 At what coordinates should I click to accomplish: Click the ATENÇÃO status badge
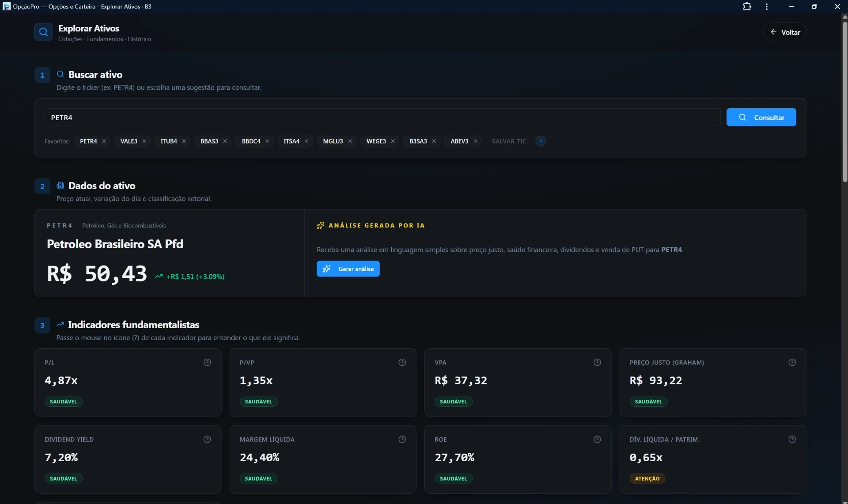tap(647, 479)
